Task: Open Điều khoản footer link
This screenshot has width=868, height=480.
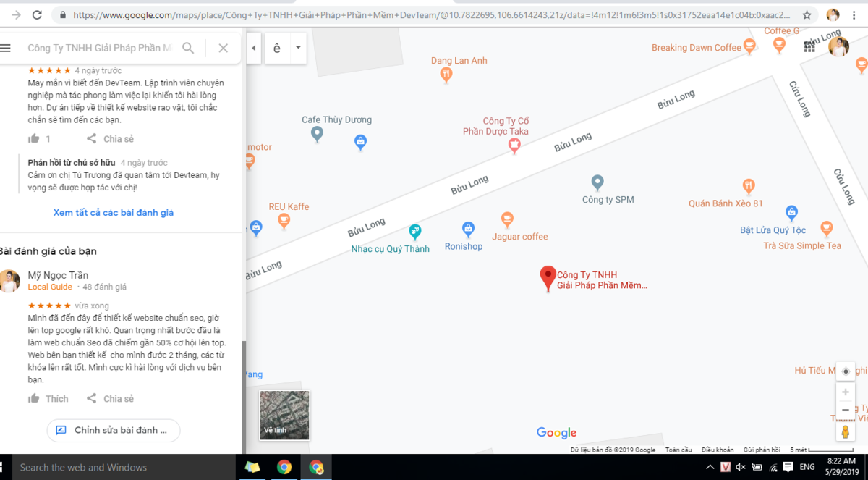Action: 718,450
